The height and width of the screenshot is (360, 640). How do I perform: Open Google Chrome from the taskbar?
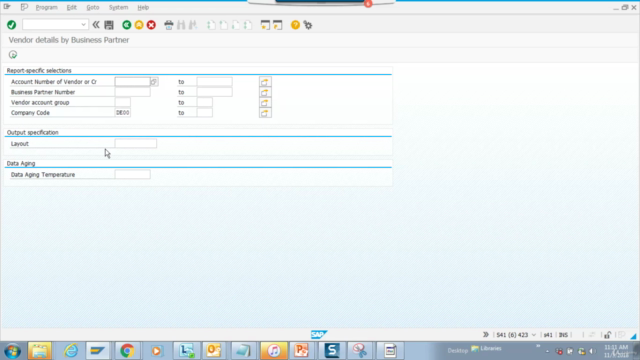tap(127, 351)
